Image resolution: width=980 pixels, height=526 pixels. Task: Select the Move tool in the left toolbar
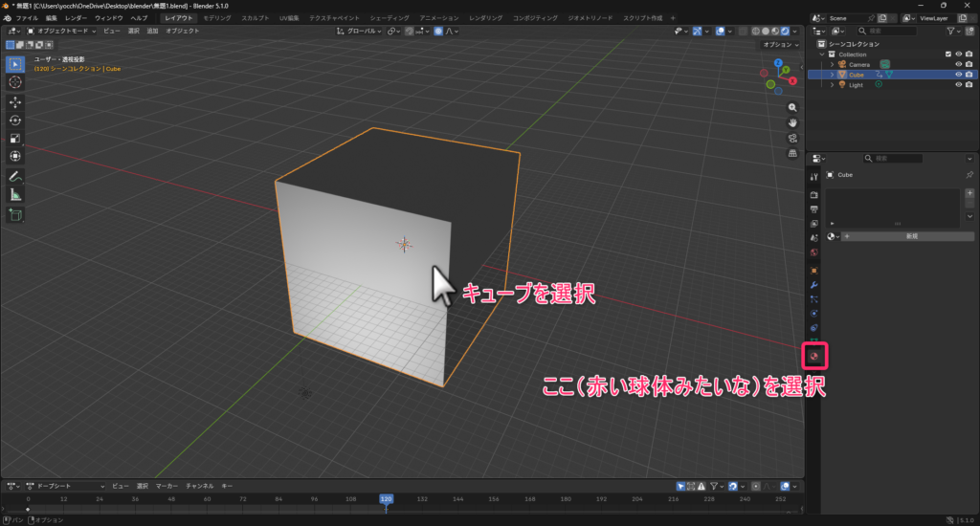tap(15, 101)
